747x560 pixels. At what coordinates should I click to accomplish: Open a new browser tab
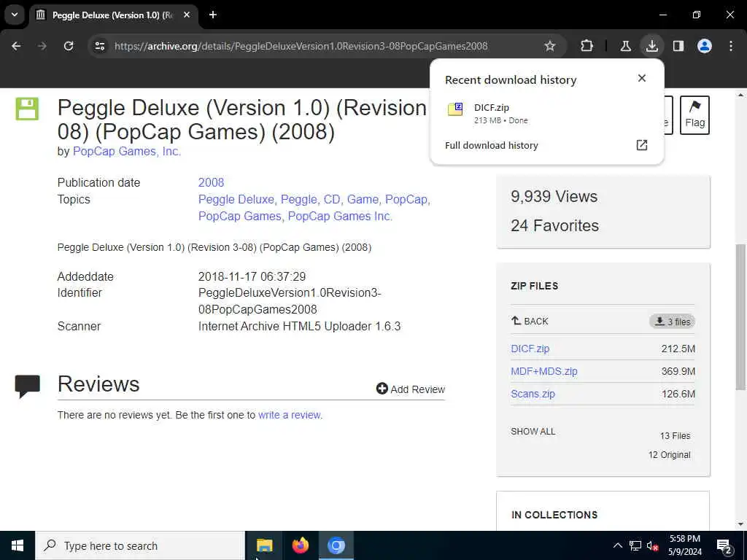[213, 15]
